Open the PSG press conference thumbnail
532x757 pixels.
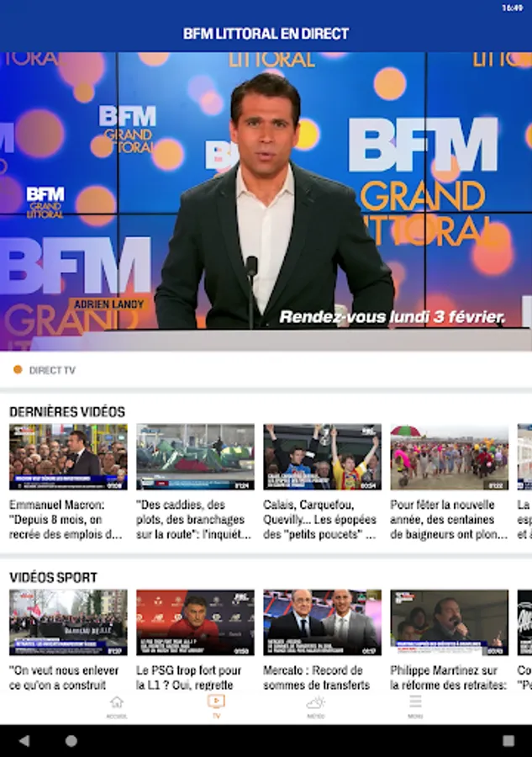[x=195, y=622]
